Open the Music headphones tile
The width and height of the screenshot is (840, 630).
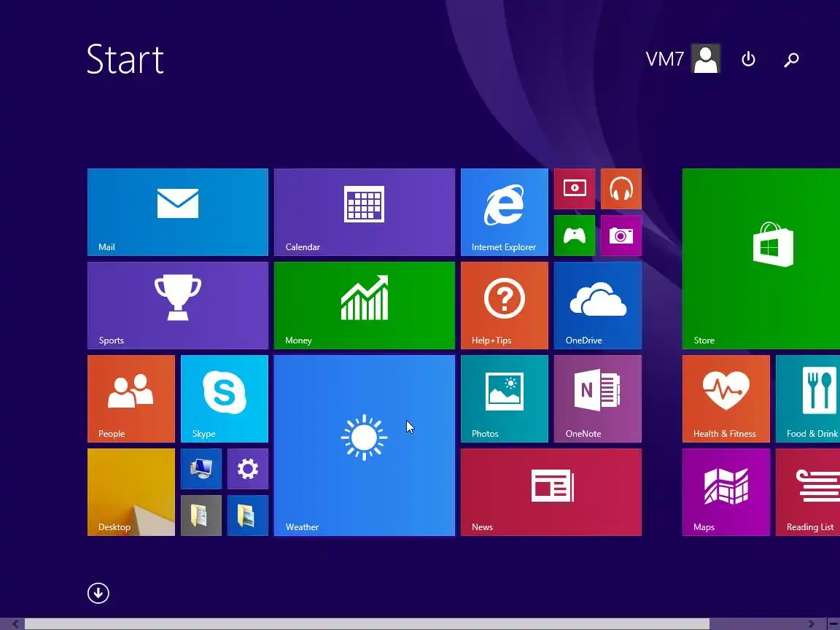click(x=621, y=189)
